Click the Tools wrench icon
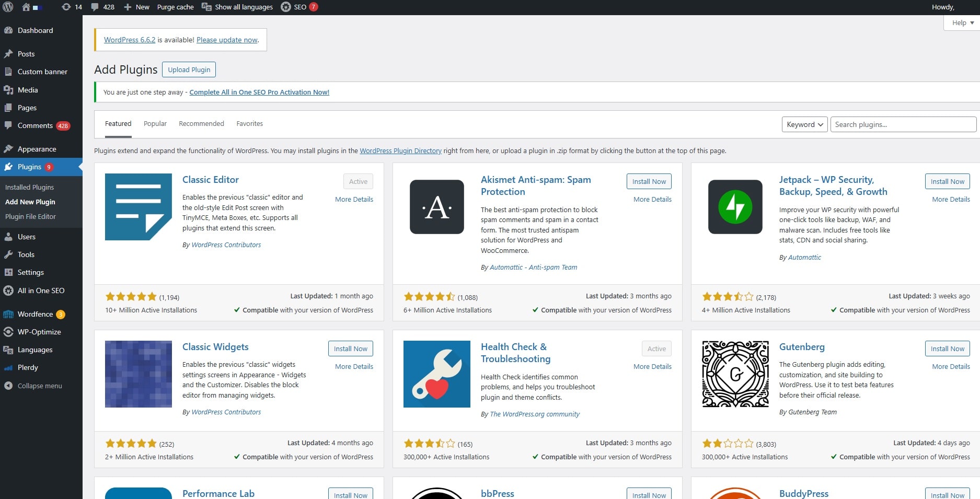Viewport: 980px width, 499px height. (x=8, y=254)
